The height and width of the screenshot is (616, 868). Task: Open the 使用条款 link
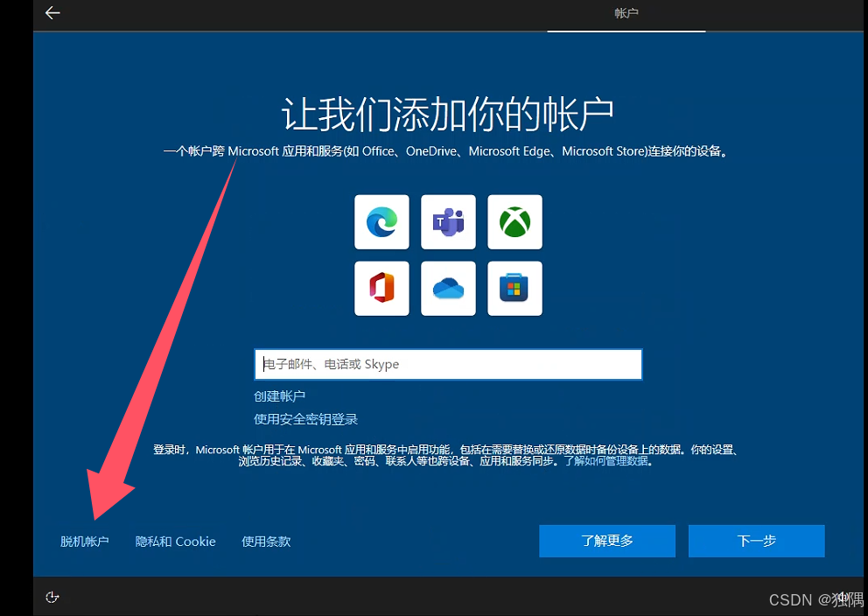pyautogui.click(x=266, y=542)
